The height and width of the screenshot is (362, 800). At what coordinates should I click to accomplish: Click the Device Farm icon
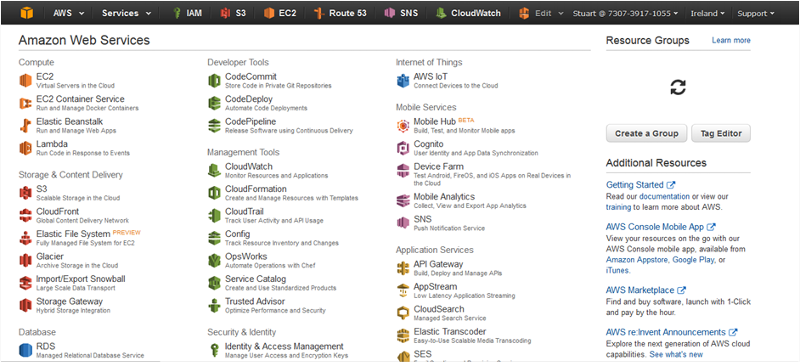pos(403,170)
